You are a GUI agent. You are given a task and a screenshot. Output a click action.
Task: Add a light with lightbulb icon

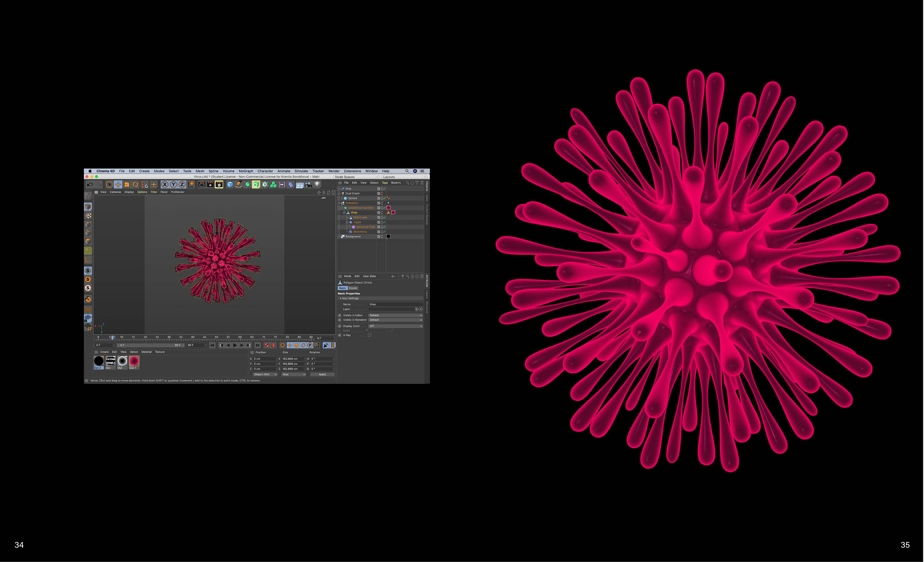click(x=317, y=185)
